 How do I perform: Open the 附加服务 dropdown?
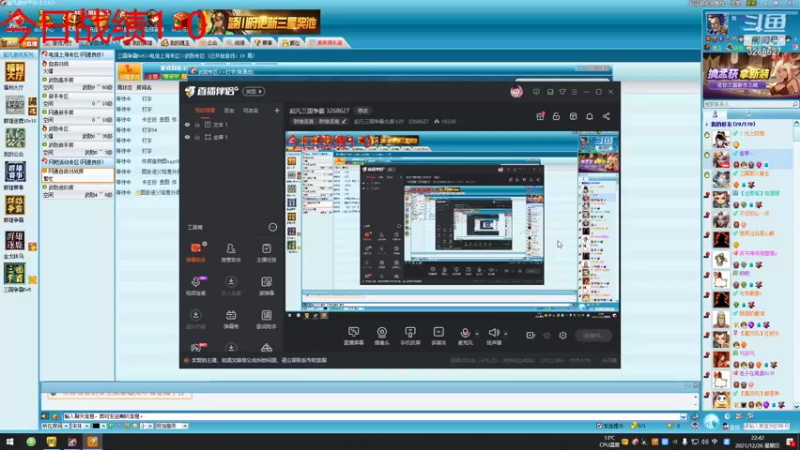pos(171,426)
